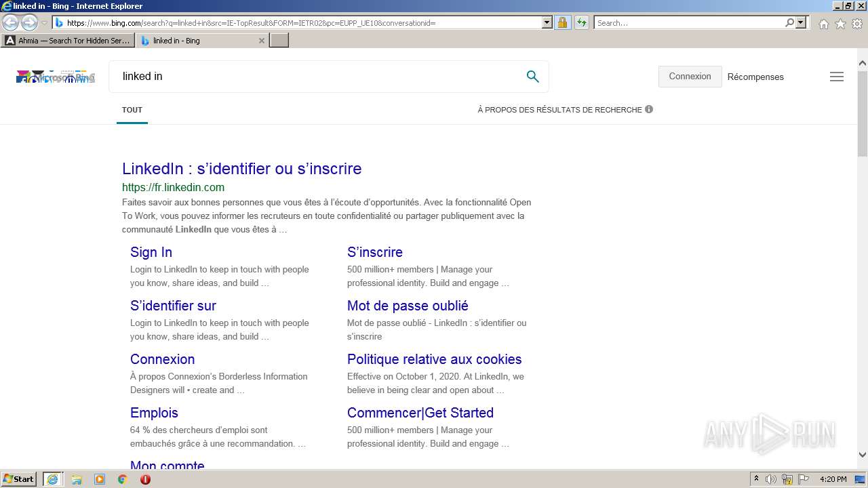Open the media player taskbar icon
Screen dimensions: 868x488
[x=100, y=479]
